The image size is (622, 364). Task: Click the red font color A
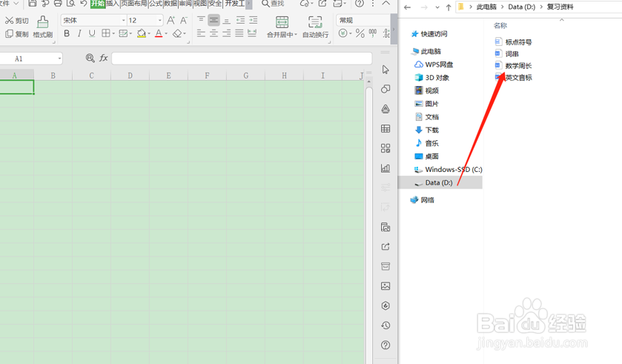coord(159,33)
